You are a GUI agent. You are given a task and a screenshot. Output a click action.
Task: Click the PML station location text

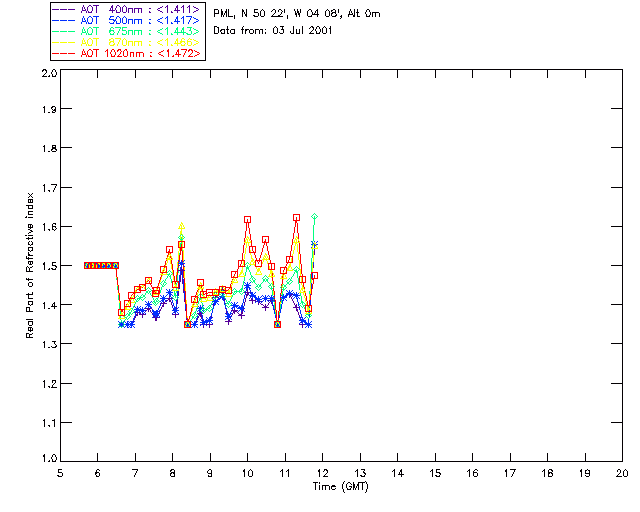pos(297,14)
